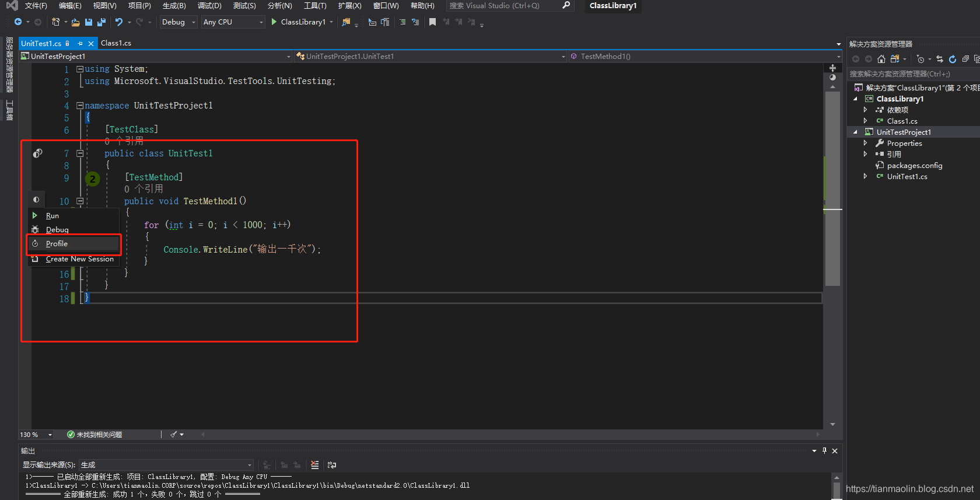
Task: Click the Open File folder icon
Action: [x=76, y=22]
